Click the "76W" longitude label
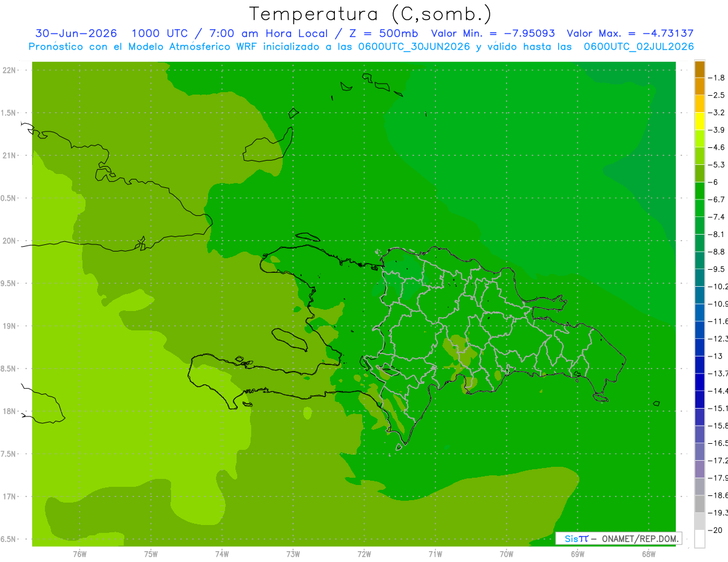Viewport: 728px width, 562px height. (x=79, y=554)
